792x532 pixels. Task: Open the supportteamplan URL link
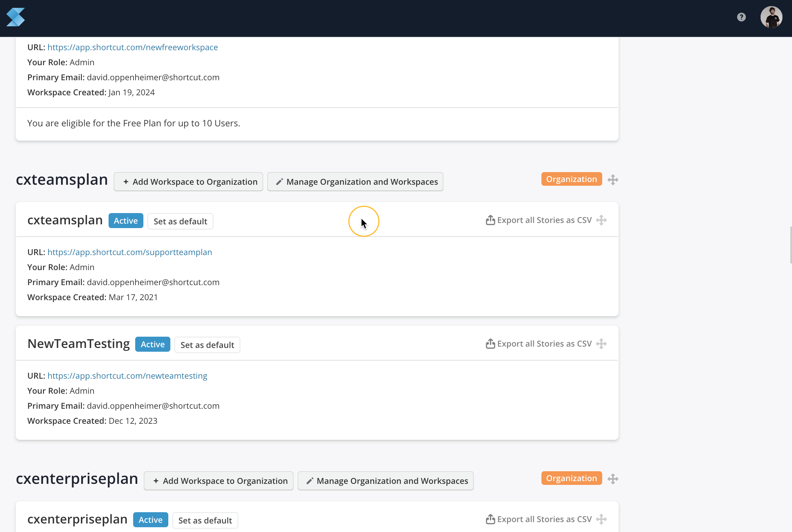click(x=130, y=252)
